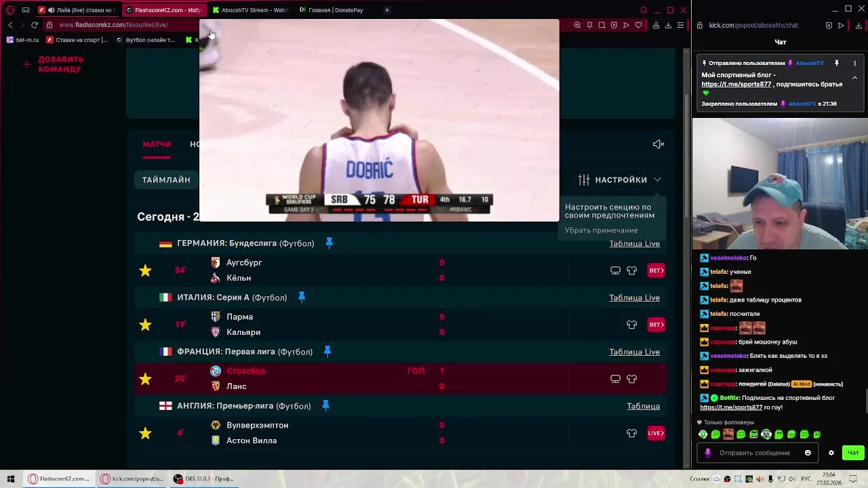Open browser easy setup menu icon

pos(680,25)
